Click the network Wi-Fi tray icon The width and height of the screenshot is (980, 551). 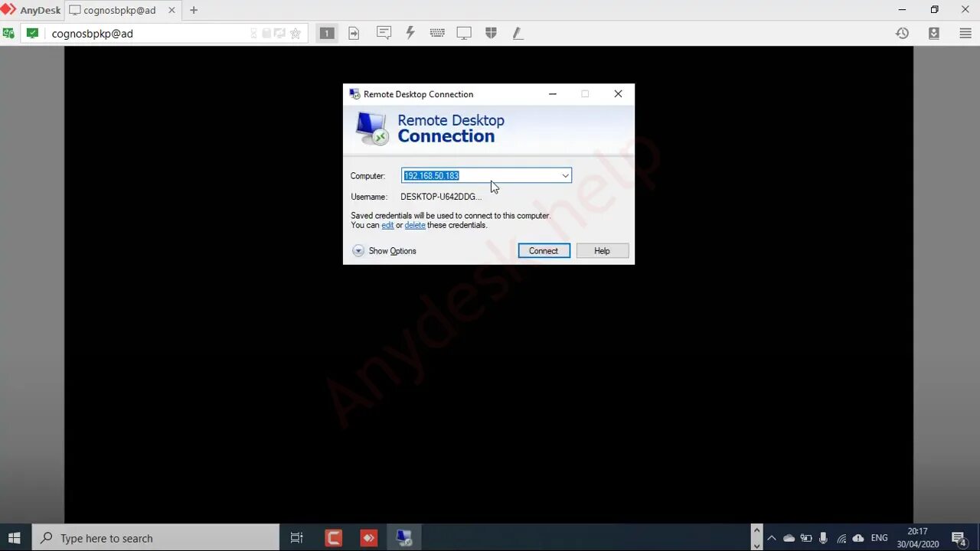coord(841,538)
